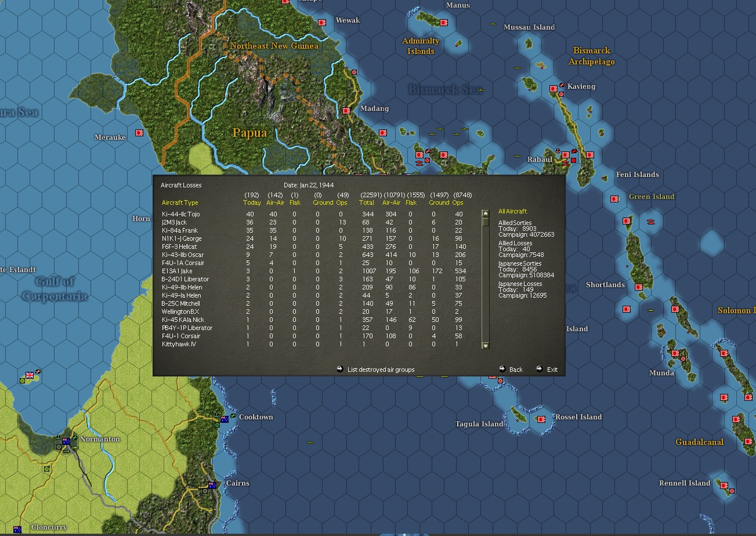Select the Ki-44-IIc Tojo row
Viewport: 756px width, 536px height.
[321, 215]
